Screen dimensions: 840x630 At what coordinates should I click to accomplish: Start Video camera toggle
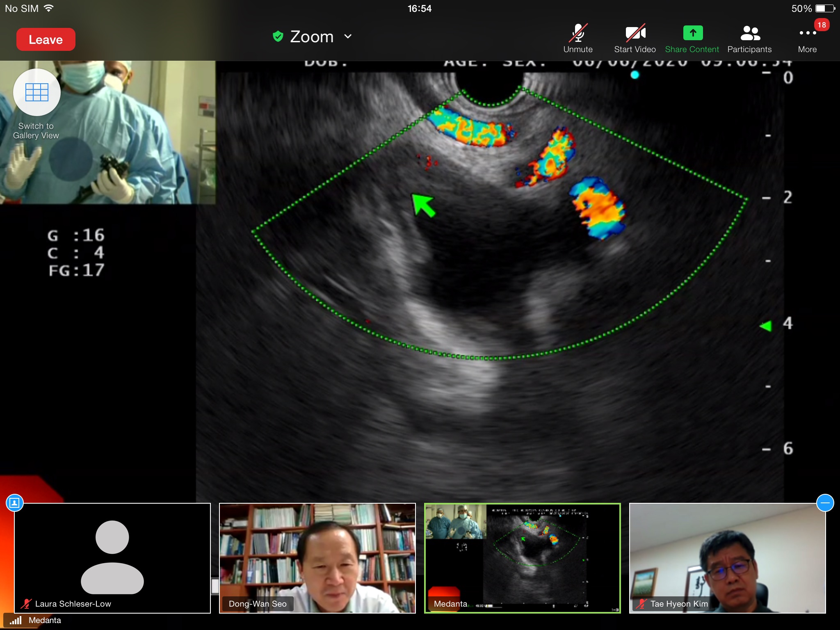click(x=635, y=38)
